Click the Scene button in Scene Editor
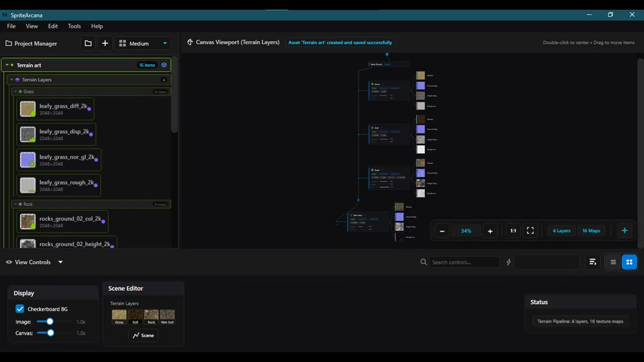Viewport: 644px width, 362px height. (x=143, y=335)
